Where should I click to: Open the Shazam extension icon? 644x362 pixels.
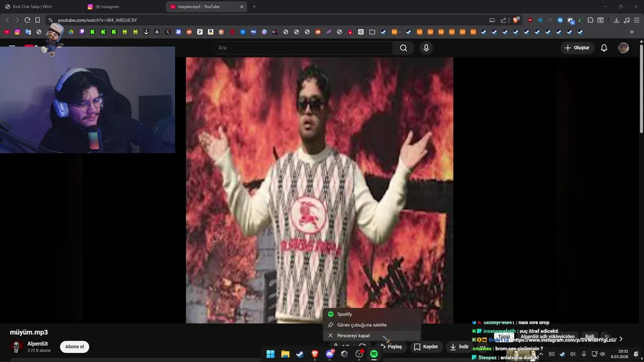pos(560,20)
